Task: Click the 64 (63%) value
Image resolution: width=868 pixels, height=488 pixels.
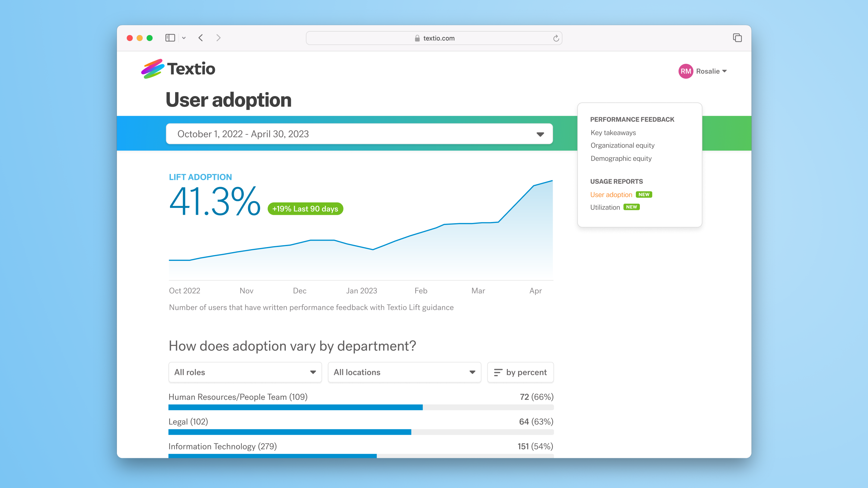Action: [x=536, y=421]
